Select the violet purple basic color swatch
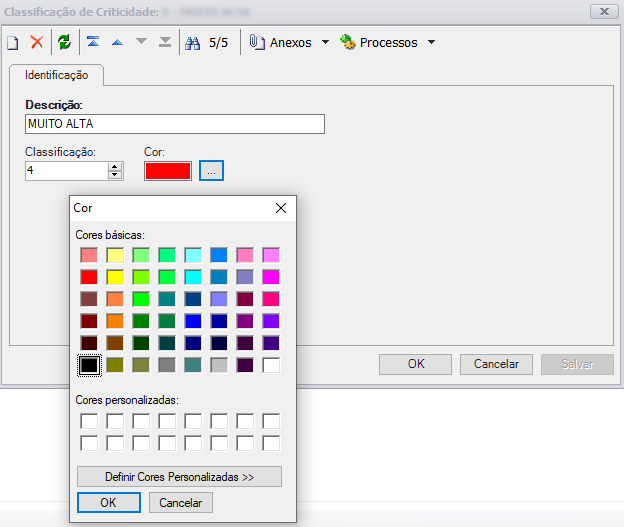This screenshot has width=624, height=527. 271,321
